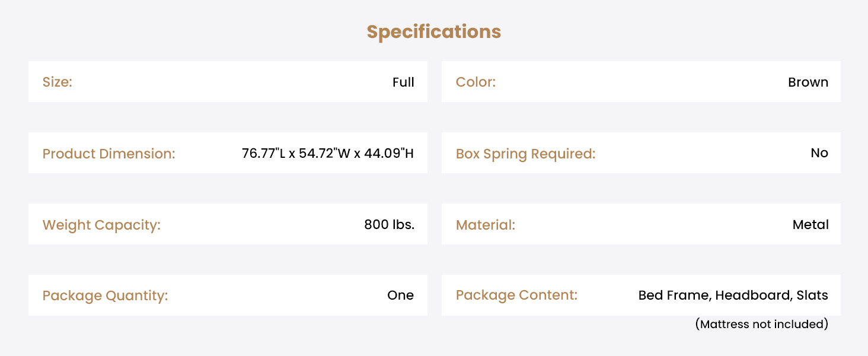Image resolution: width=868 pixels, height=356 pixels.
Task: Click the Size label
Action: coord(57,82)
